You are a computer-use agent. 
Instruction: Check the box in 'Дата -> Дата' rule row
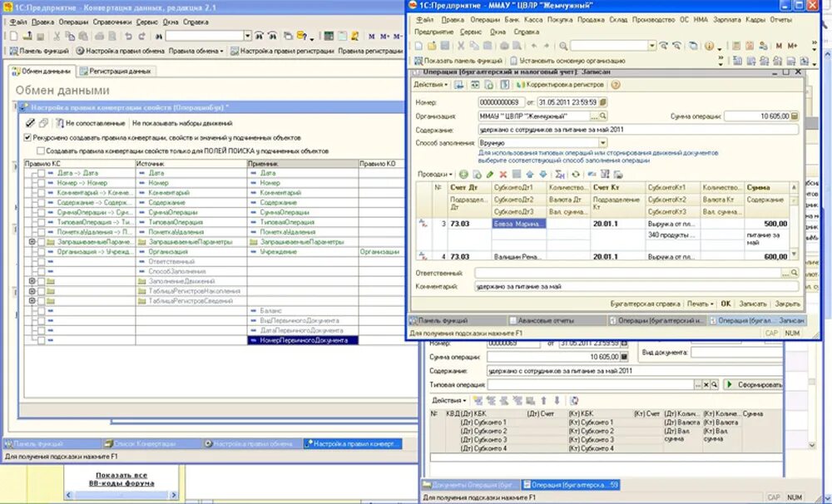tap(41, 173)
